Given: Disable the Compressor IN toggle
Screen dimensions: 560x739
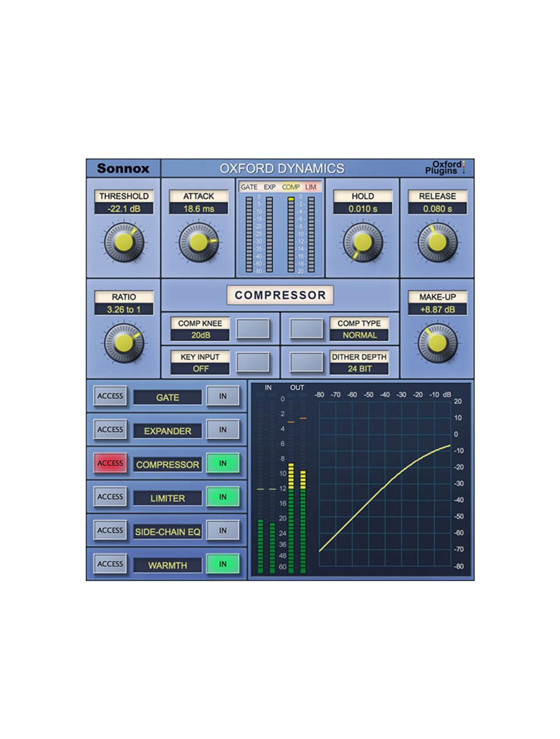Looking at the screenshot, I should pyautogui.click(x=223, y=464).
